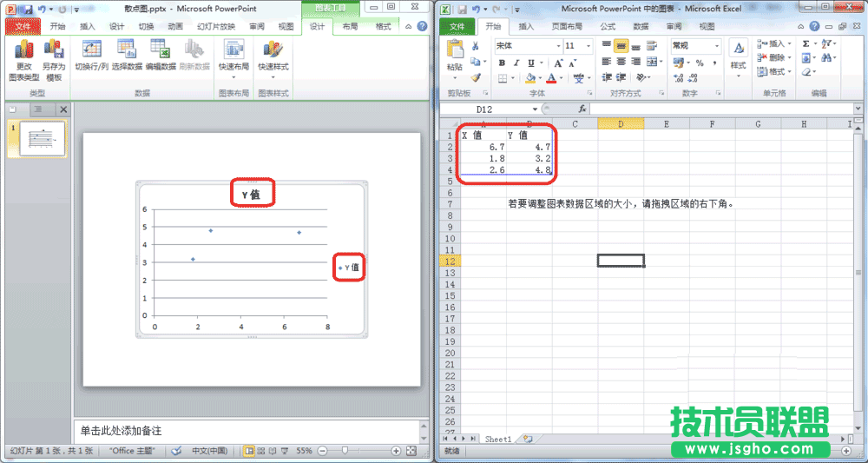Open Excel Styles (样式) gallery
This screenshot has height=463, width=868.
(x=739, y=58)
